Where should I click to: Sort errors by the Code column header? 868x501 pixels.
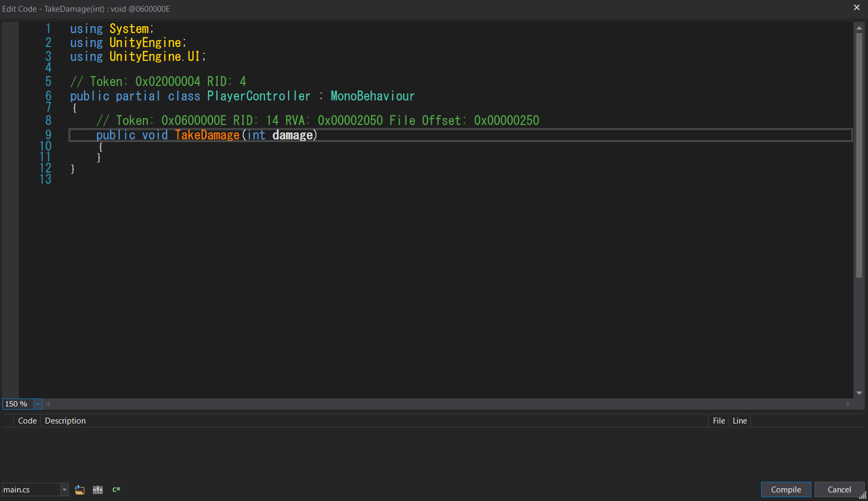[27, 421]
